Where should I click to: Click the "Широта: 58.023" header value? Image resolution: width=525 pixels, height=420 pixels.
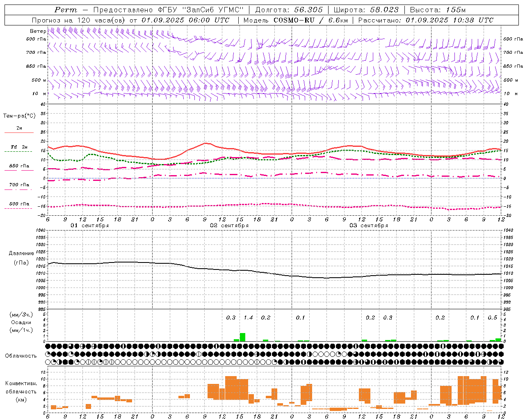(x=366, y=10)
